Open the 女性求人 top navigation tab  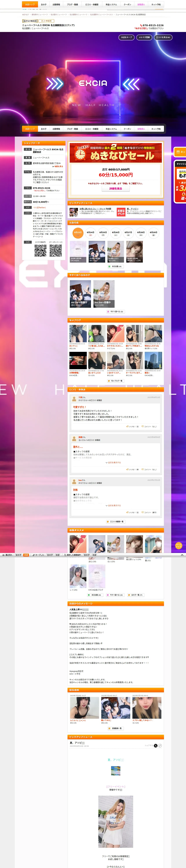tap(141, 4)
